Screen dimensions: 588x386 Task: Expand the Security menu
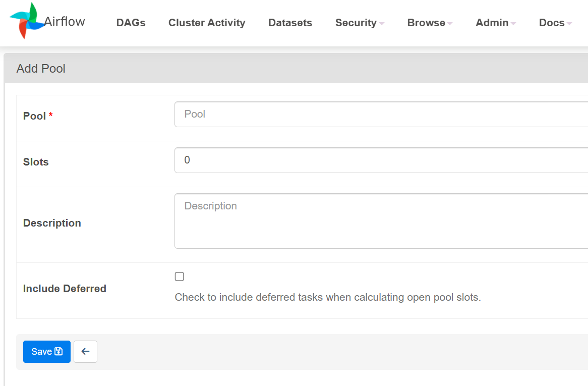359,23
